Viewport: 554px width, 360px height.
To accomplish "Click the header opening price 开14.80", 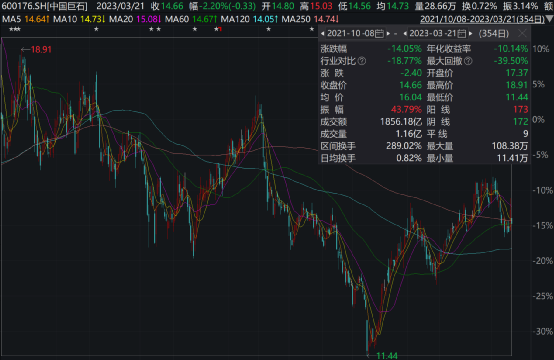I will (x=278, y=6).
